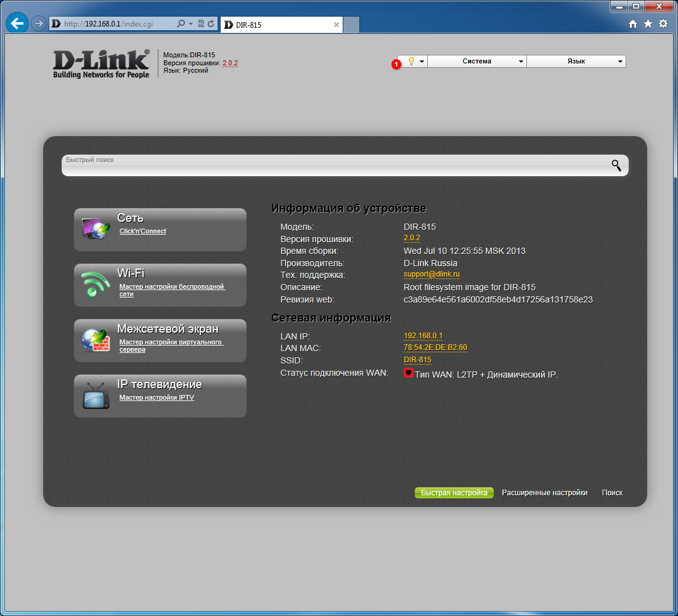The image size is (678, 616).
Task: Close the DIR-815 browser tab
Action: tap(337, 25)
